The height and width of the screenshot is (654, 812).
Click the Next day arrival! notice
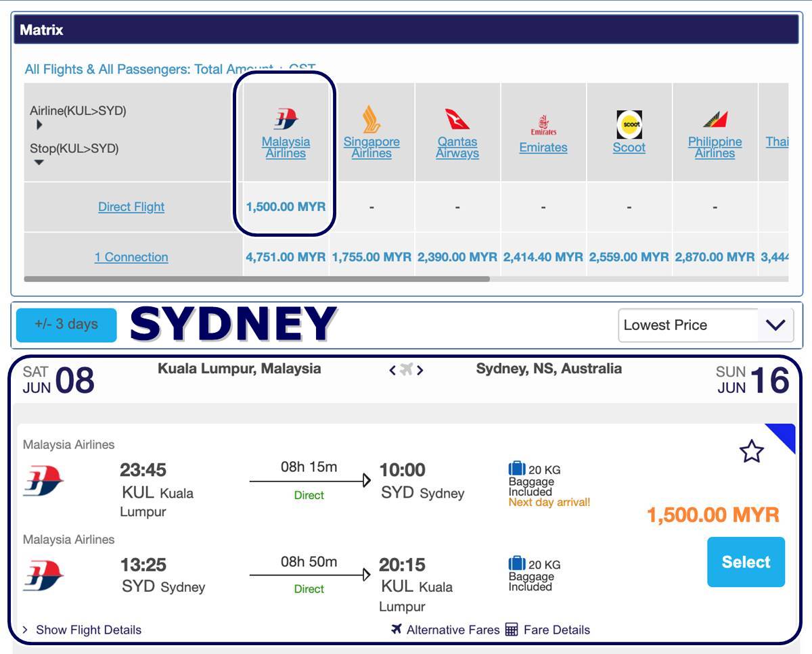click(549, 503)
